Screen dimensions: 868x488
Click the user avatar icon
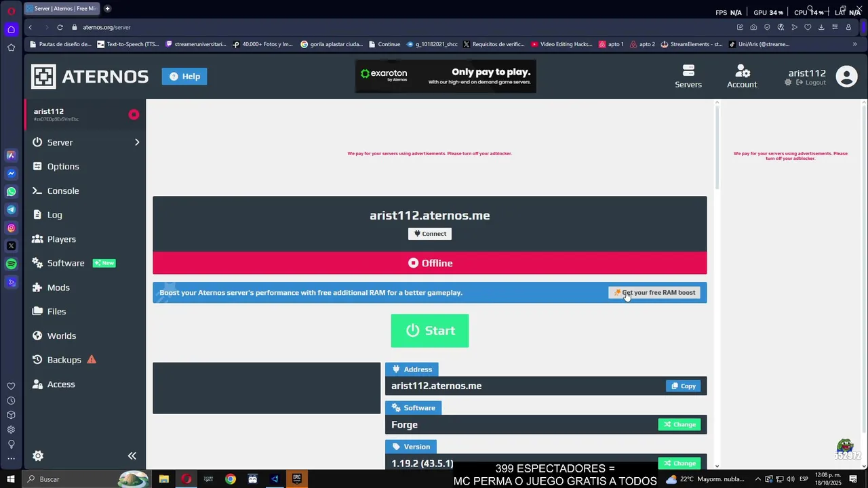tap(847, 77)
